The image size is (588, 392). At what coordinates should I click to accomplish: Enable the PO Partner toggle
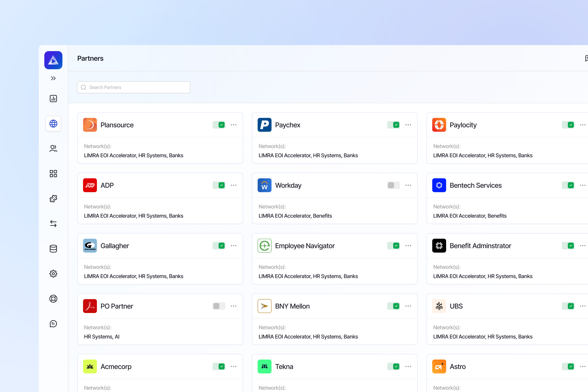(x=219, y=306)
